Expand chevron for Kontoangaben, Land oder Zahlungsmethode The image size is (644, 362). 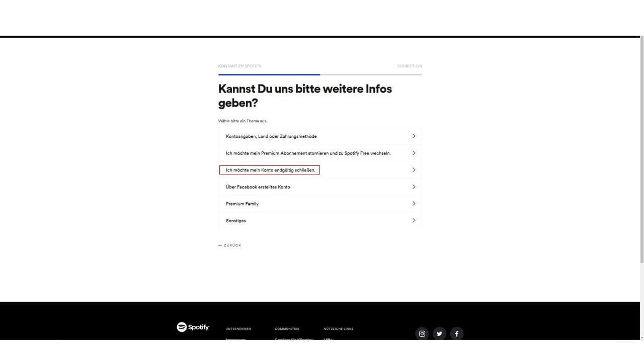(414, 136)
